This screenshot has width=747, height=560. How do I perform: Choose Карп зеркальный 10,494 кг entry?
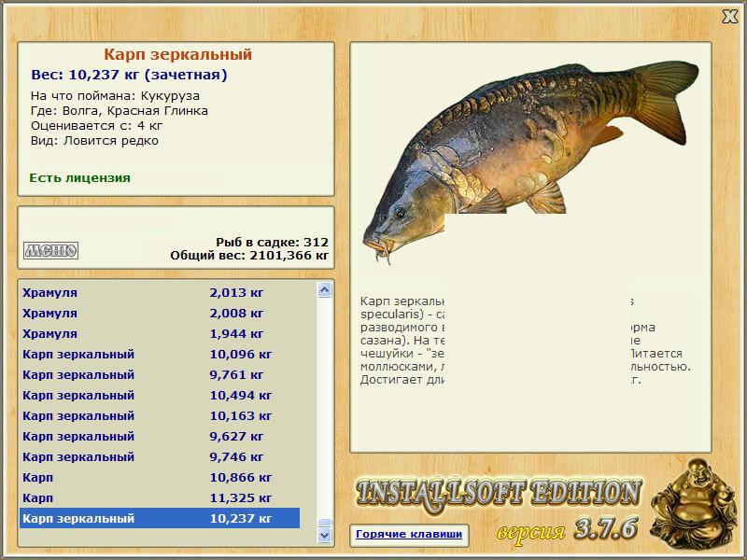coord(160,395)
